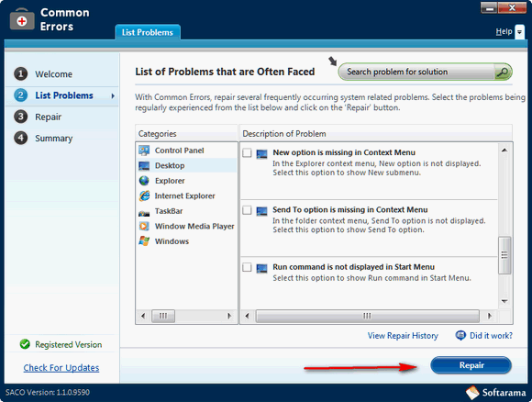This screenshot has height=402, width=532.
Task: Click 'Run command is not displayed in Start Menu' title
Action: tap(353, 267)
